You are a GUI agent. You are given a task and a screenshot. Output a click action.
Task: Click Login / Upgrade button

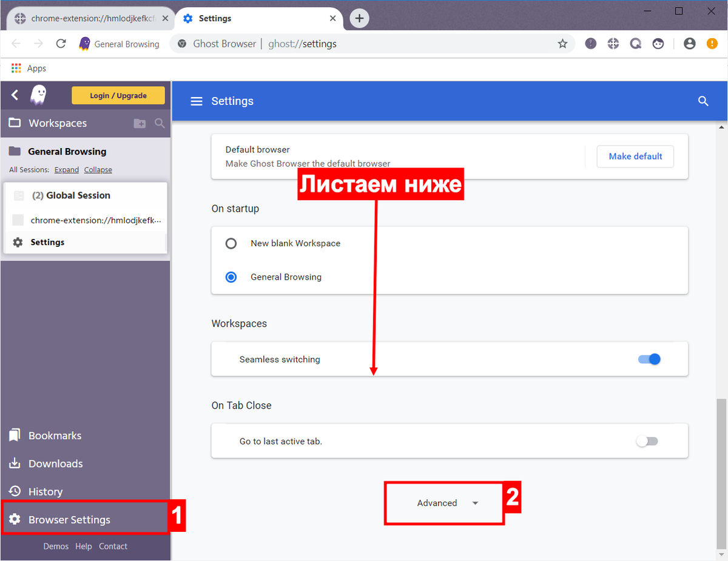[x=118, y=95]
